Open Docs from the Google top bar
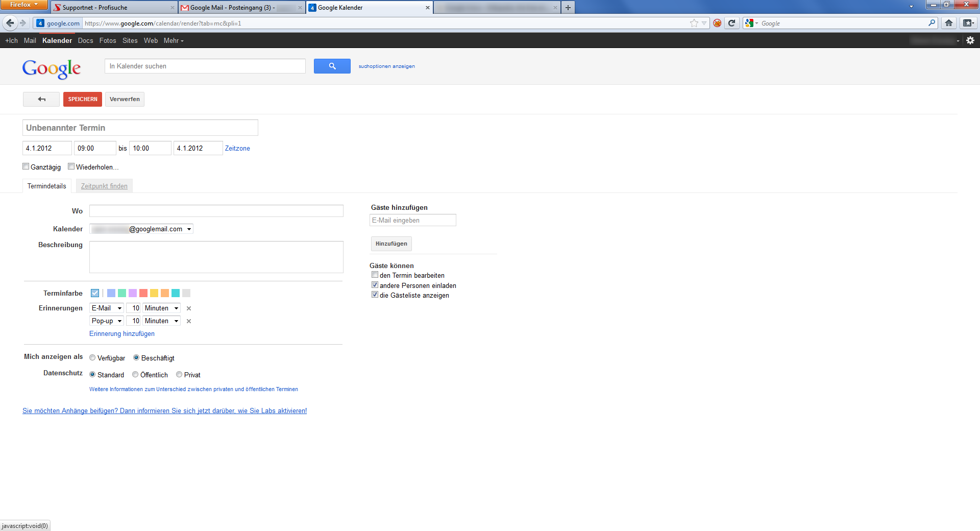This screenshot has height=531, width=980. pyautogui.click(x=85, y=40)
